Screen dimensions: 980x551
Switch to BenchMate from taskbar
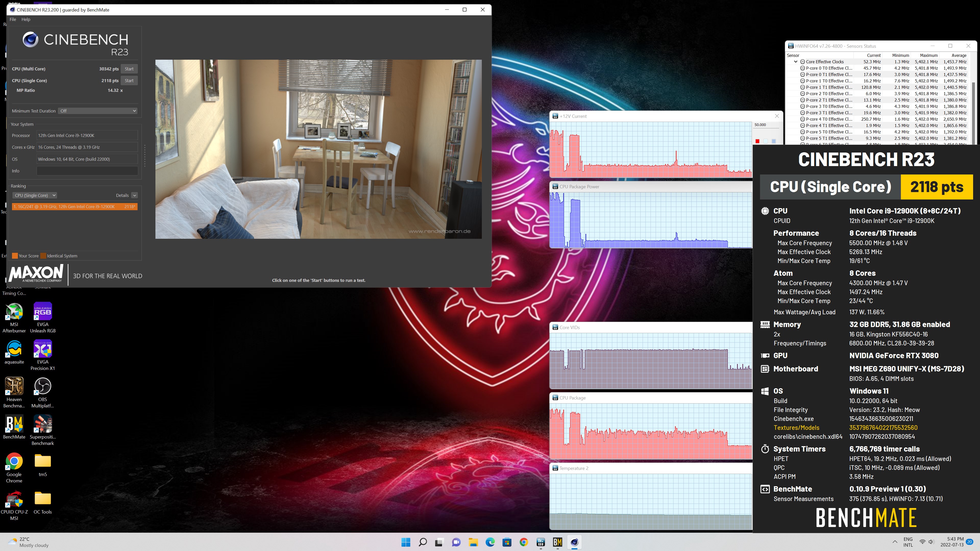click(x=557, y=542)
